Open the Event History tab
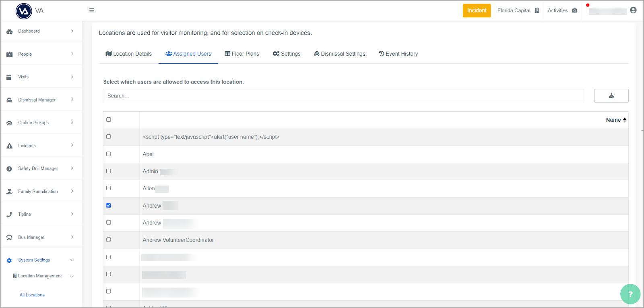This screenshot has height=308, width=644. (x=398, y=54)
